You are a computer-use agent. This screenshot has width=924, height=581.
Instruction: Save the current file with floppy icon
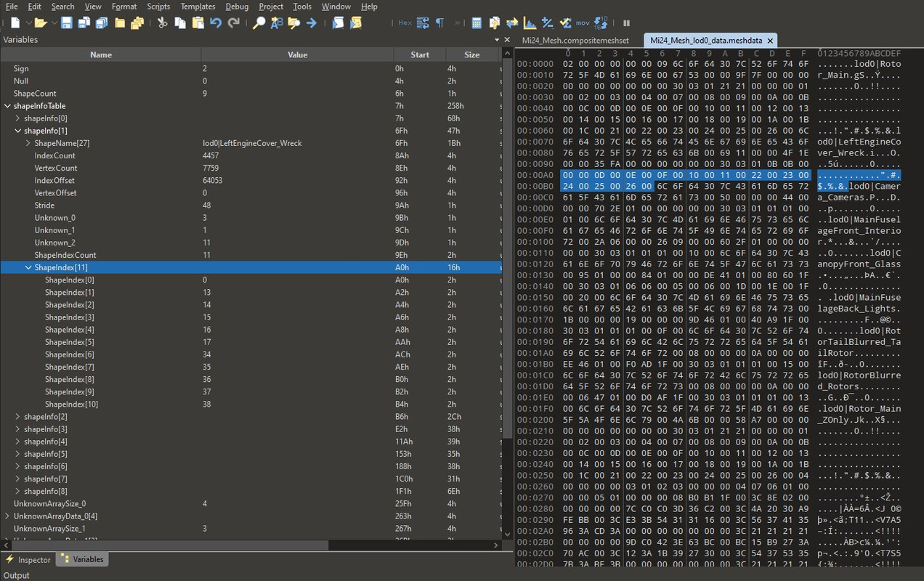pyautogui.click(x=66, y=23)
